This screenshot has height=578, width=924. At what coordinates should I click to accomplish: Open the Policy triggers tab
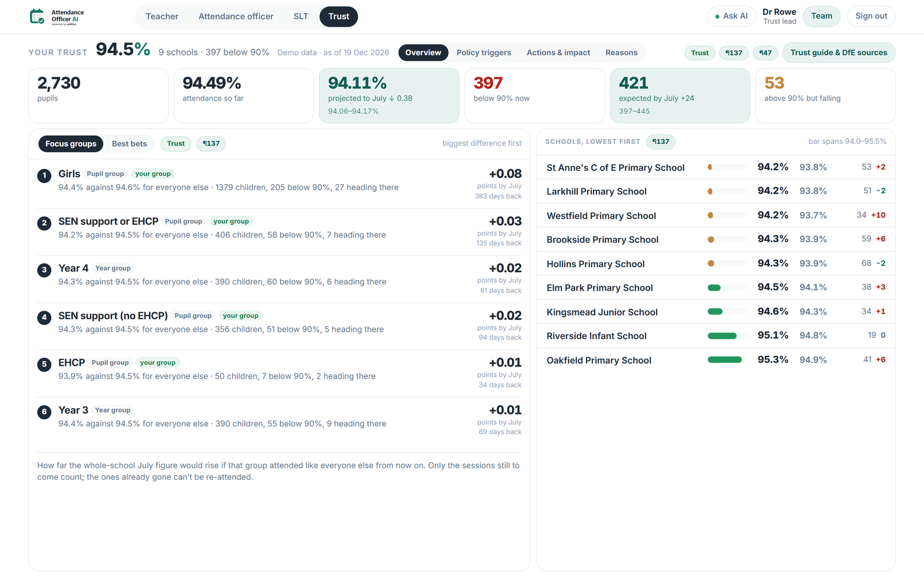483,53
